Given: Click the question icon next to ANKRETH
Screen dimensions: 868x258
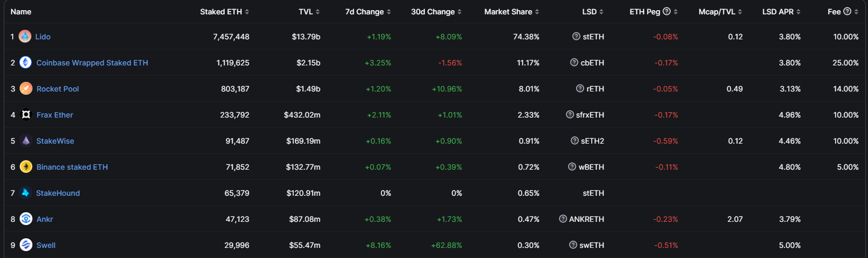Looking at the screenshot, I should (x=563, y=219).
